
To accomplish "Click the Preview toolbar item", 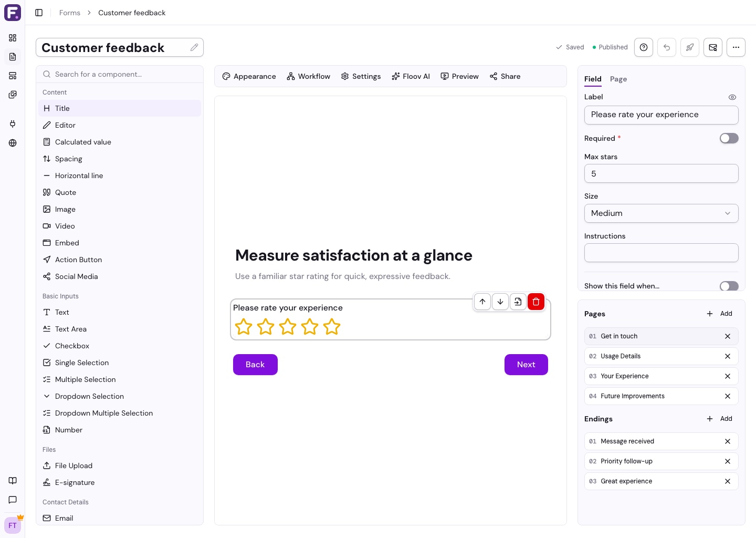I will click(x=459, y=76).
